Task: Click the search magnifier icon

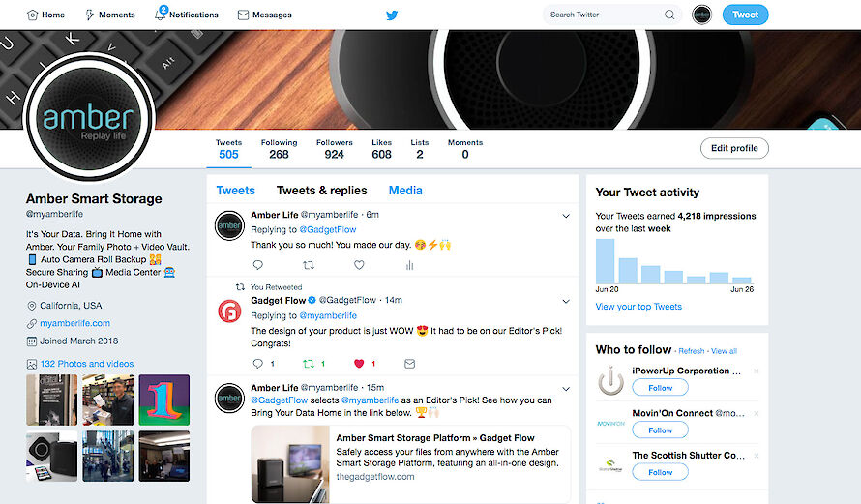Action: coord(669,15)
